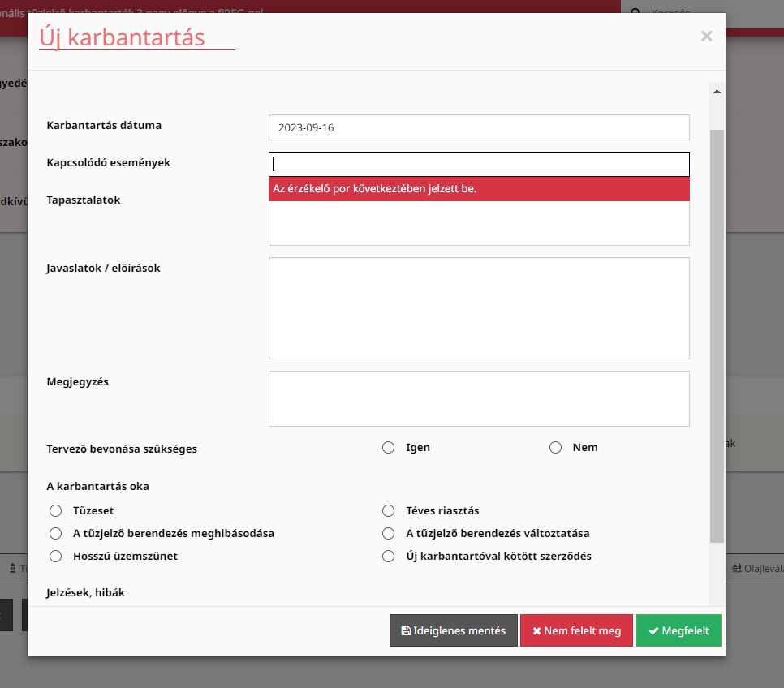Image resolution: width=784 pixels, height=688 pixels.
Task: Click the scrollbar up arrow in dialog
Action: pyautogui.click(x=717, y=92)
